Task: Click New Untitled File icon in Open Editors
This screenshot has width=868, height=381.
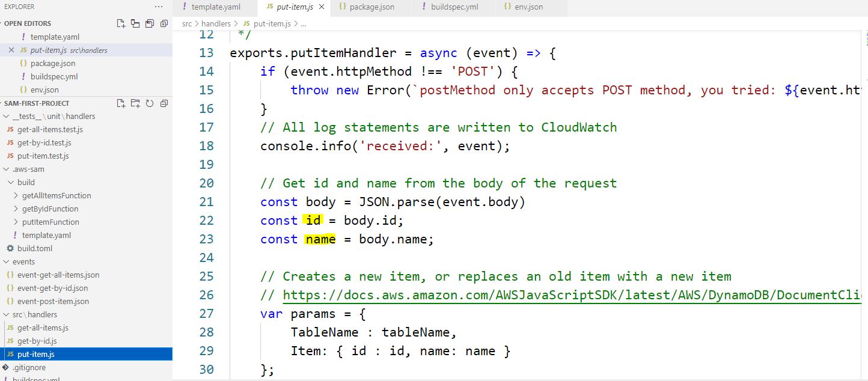Action: 121,23
